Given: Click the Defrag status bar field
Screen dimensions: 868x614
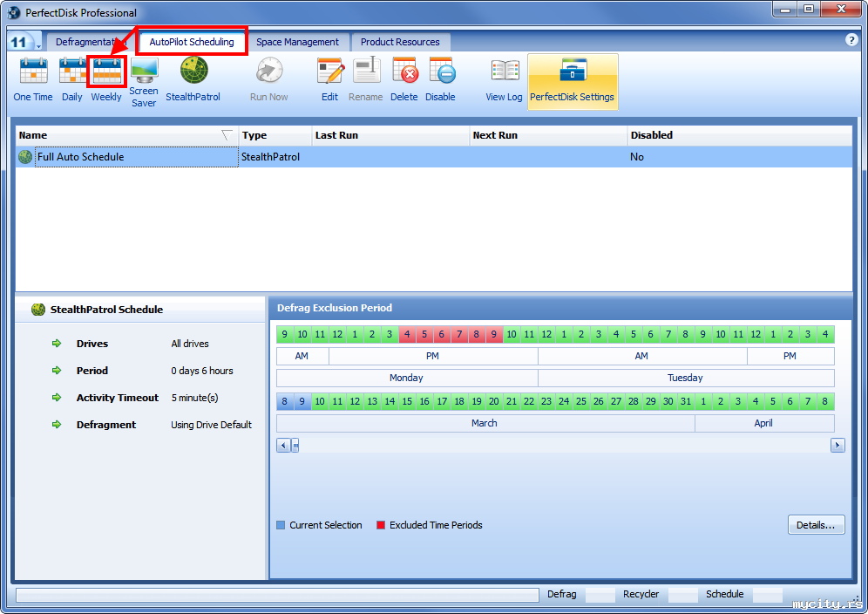Looking at the screenshot, I should [x=600, y=595].
